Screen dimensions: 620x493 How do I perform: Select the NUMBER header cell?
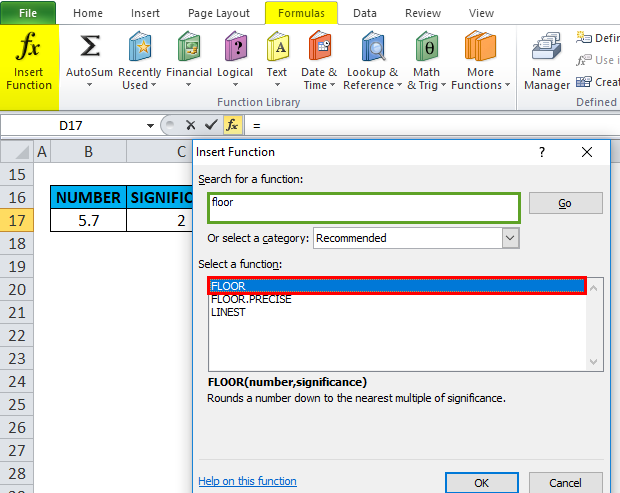point(88,197)
